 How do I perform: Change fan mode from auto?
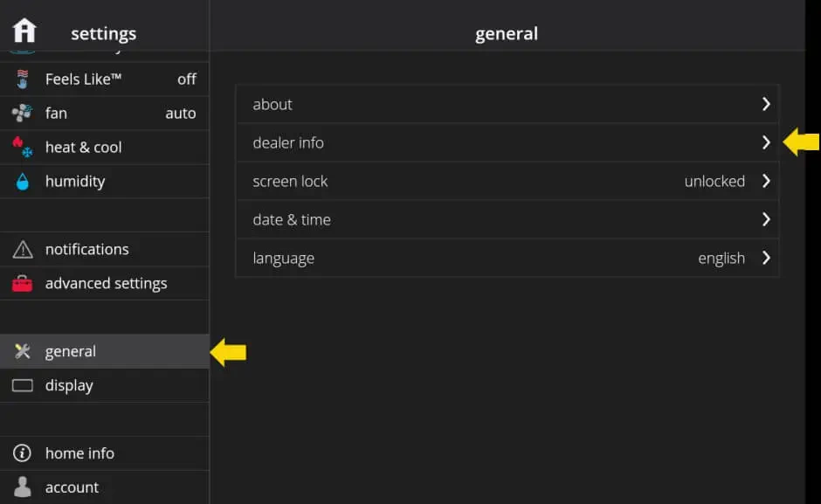[180, 114]
